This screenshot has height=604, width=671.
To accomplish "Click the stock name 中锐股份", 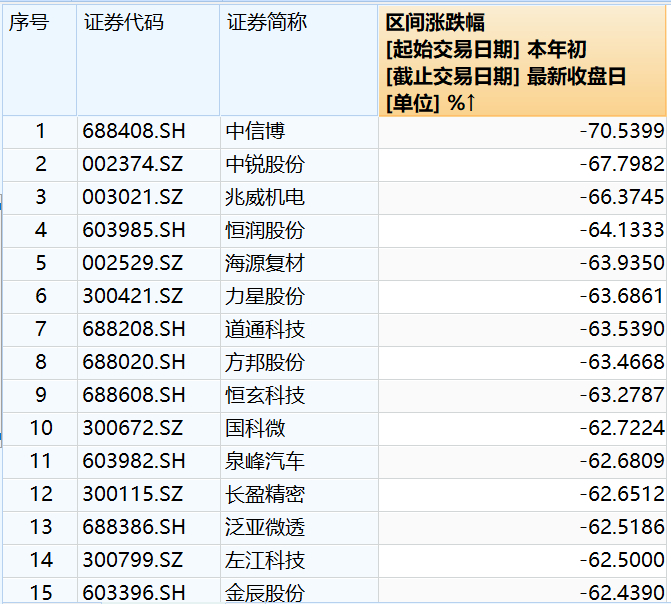I will point(265,164).
